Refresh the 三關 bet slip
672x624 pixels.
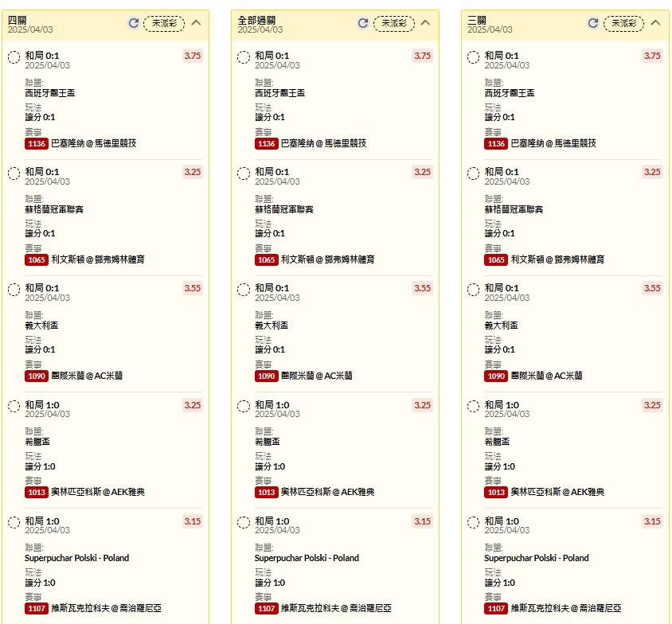pyautogui.click(x=592, y=23)
